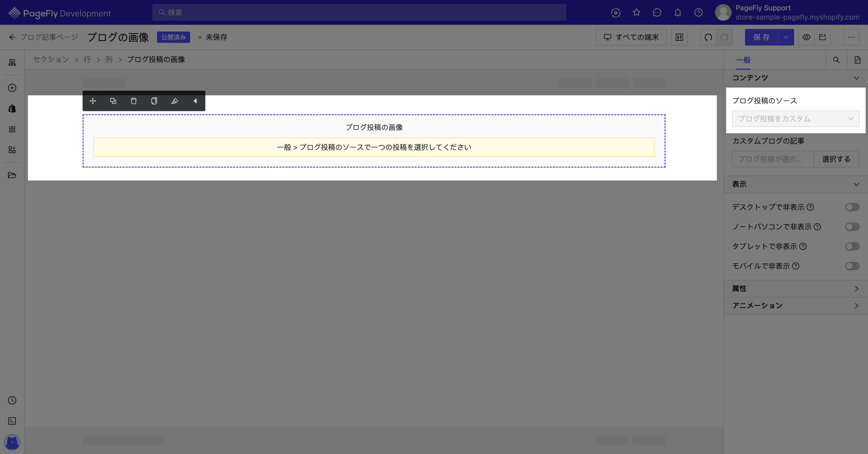Image resolution: width=868 pixels, height=454 pixels.
Task: Open the すべての端末 device selector
Action: click(631, 37)
